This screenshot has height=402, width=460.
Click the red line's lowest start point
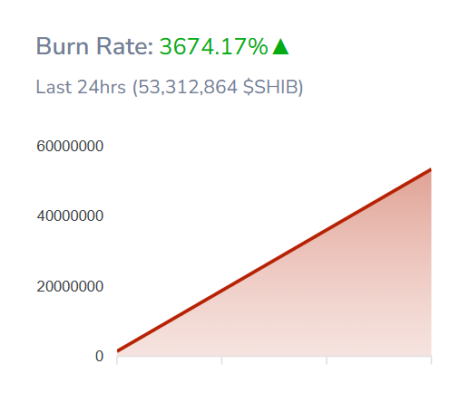(118, 350)
